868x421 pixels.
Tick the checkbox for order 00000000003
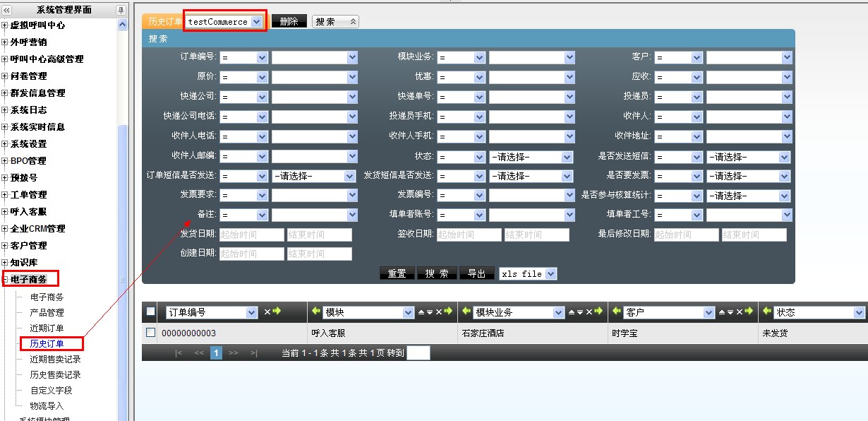click(x=150, y=333)
